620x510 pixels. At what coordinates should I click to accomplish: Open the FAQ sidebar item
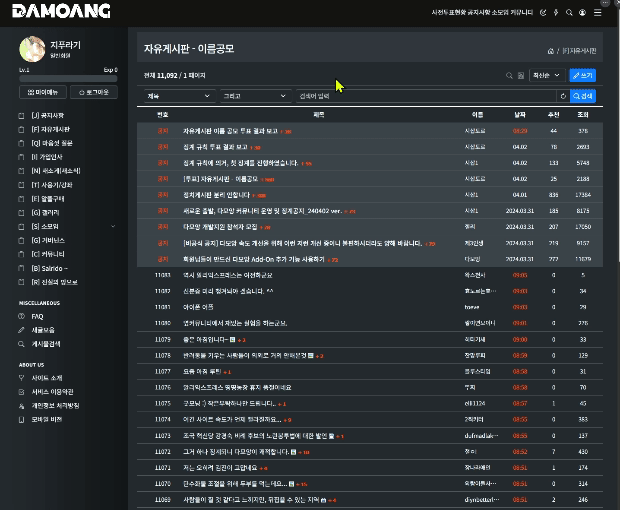point(37,316)
